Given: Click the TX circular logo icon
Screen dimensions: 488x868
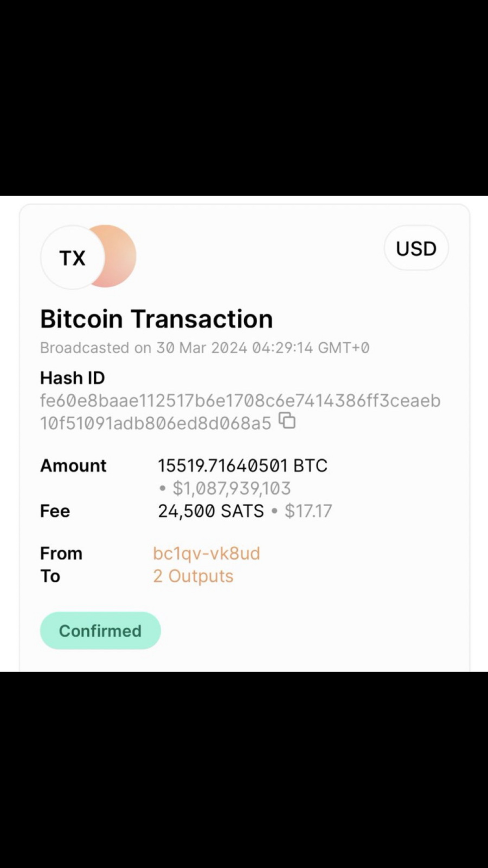Looking at the screenshot, I should click(72, 257).
